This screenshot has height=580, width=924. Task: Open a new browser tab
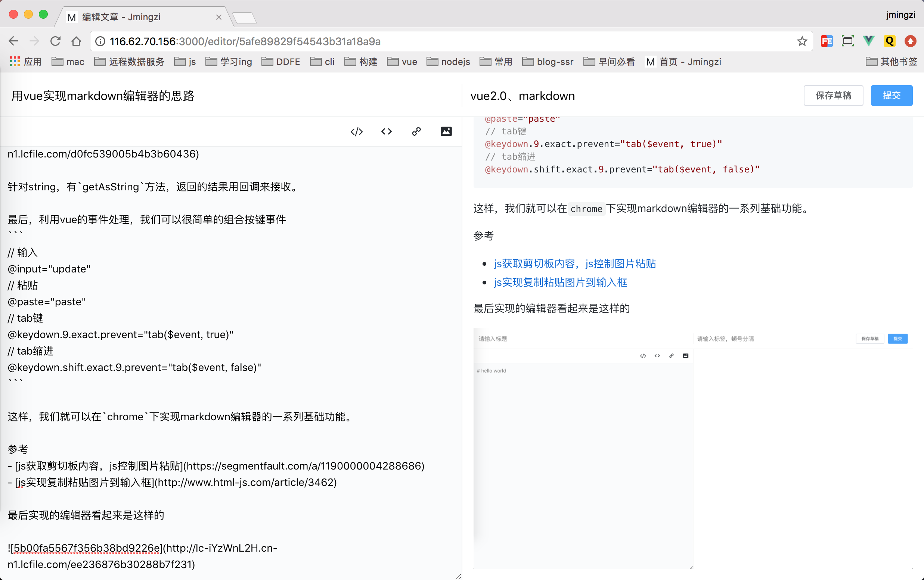point(244,18)
